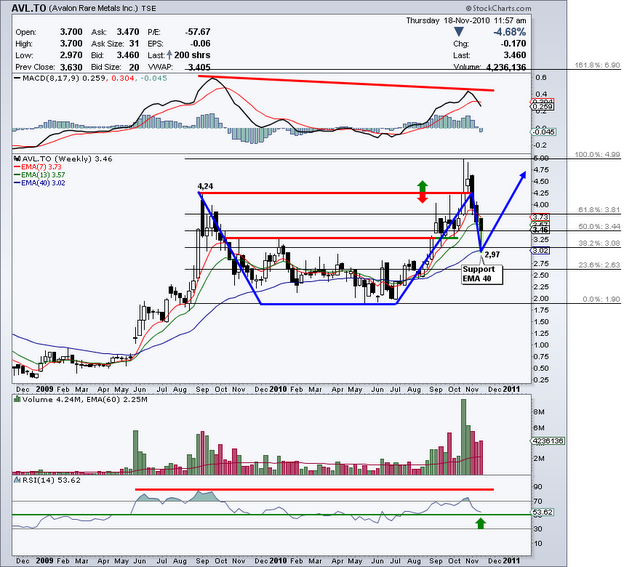
Task: Click the Ask price 3.470
Action: pos(128,32)
